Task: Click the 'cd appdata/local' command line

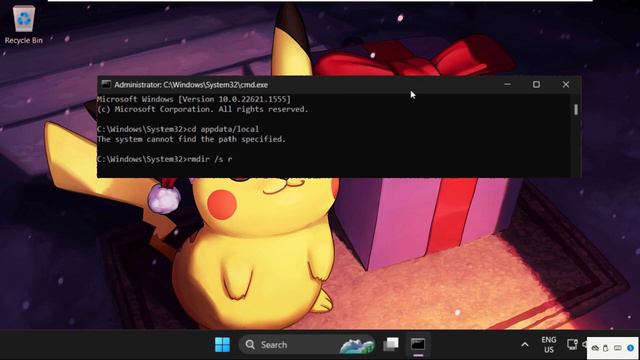Action: [178, 129]
